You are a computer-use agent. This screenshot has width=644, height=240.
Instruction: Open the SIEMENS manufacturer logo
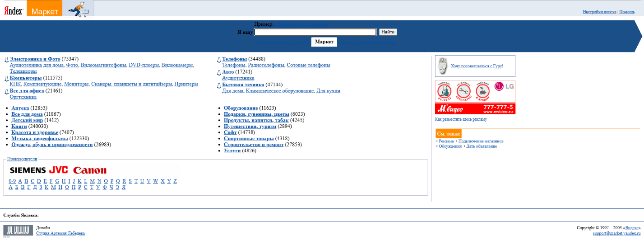coord(28,170)
